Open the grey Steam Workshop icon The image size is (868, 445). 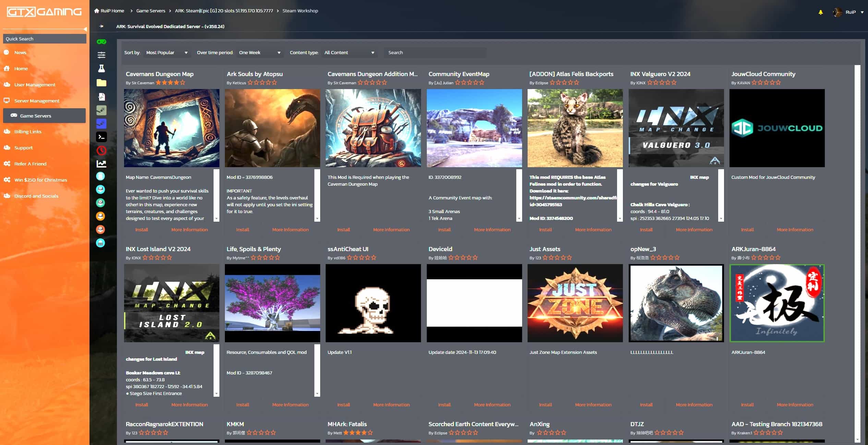coord(101,110)
